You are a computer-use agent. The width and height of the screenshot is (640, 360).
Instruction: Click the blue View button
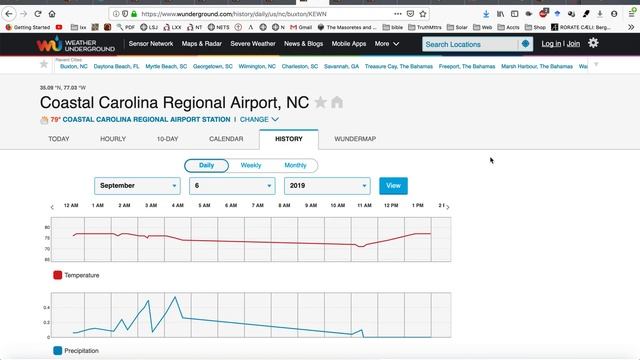[x=393, y=186]
